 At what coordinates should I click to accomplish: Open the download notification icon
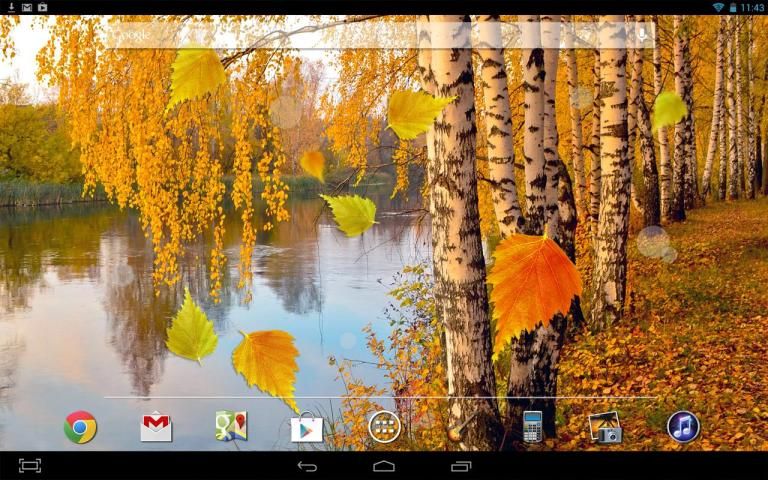pyautogui.click(x=10, y=7)
